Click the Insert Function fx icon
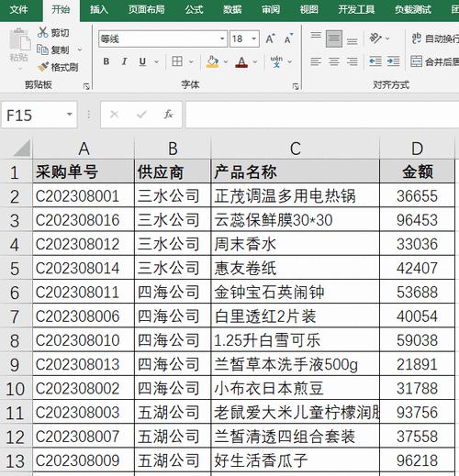 tap(168, 115)
